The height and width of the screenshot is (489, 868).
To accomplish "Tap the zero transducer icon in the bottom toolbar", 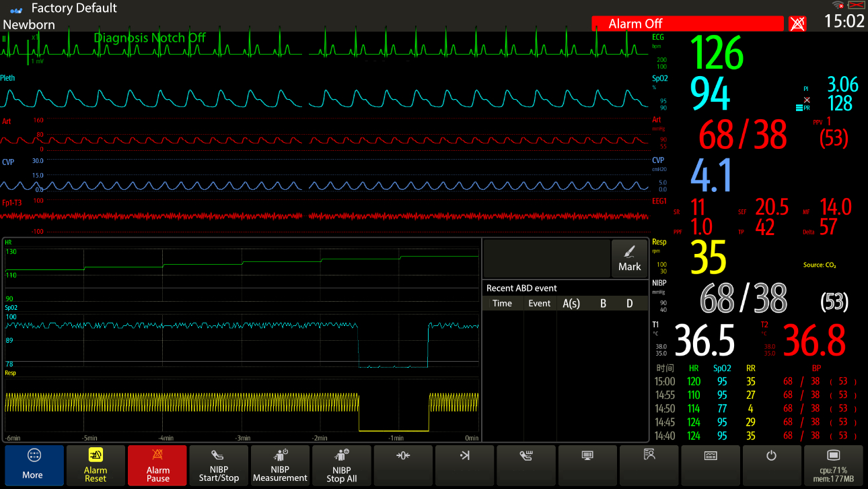I will [402, 465].
